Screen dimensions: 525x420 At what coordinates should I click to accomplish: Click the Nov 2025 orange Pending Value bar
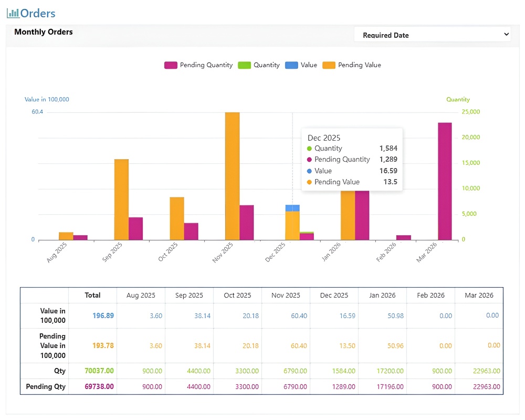coord(233,176)
